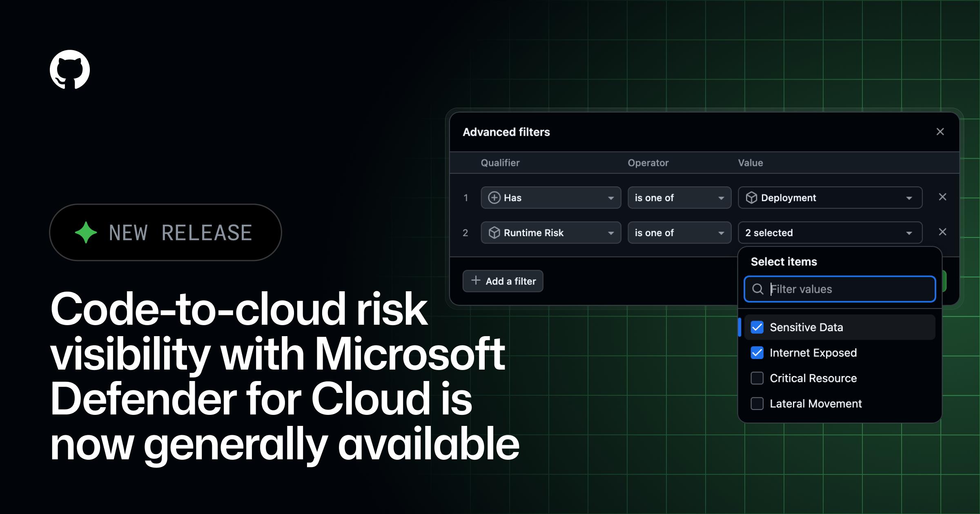Focus the Filter values search field

coord(840,289)
